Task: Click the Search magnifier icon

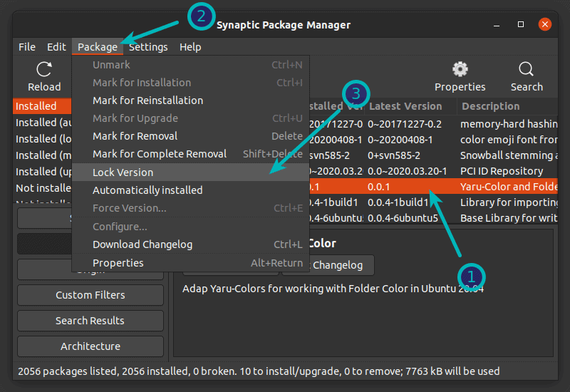Action: pyautogui.click(x=527, y=70)
